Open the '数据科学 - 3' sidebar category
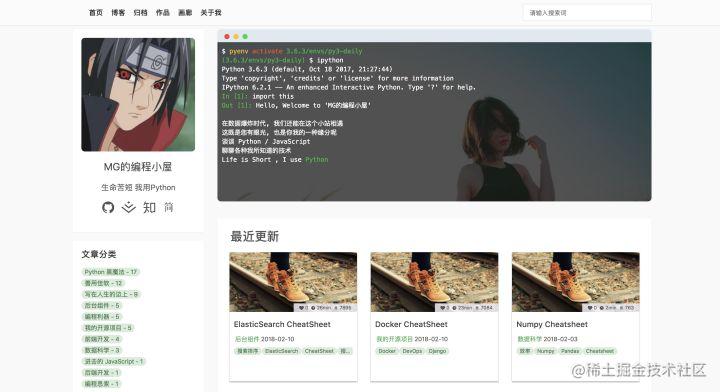 coord(101,350)
